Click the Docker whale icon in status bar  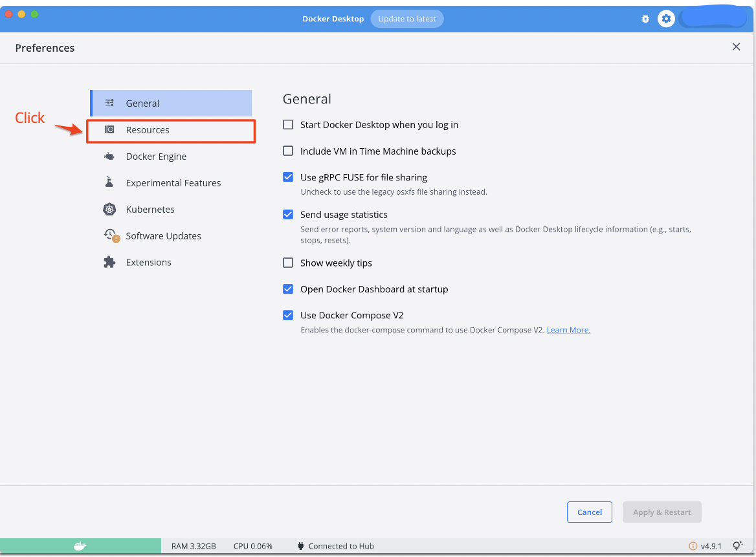(x=80, y=546)
